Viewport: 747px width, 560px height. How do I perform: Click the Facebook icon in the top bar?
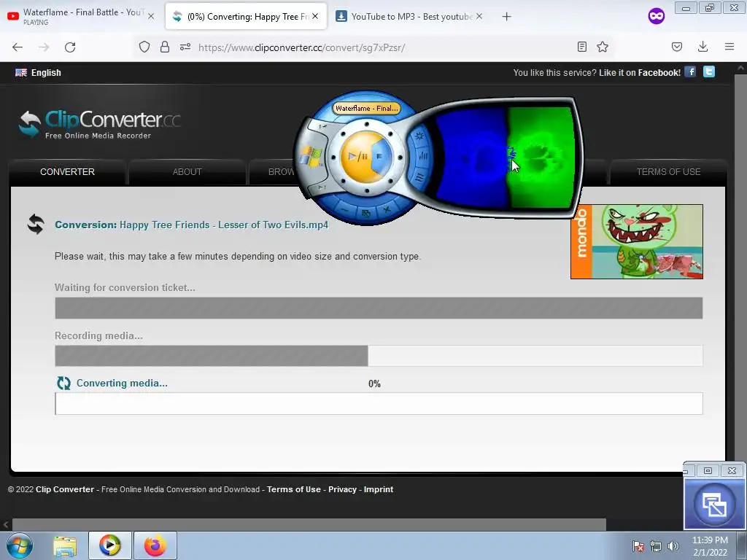(690, 72)
